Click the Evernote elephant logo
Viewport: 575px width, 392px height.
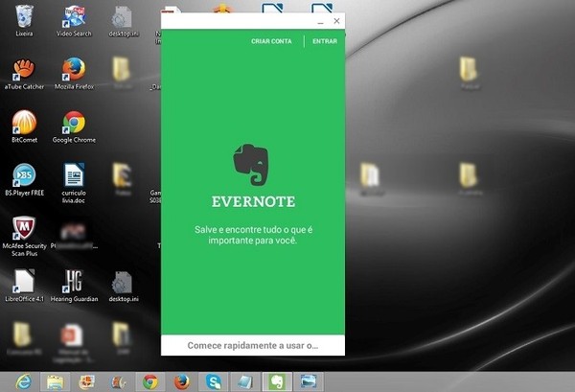pos(251,165)
